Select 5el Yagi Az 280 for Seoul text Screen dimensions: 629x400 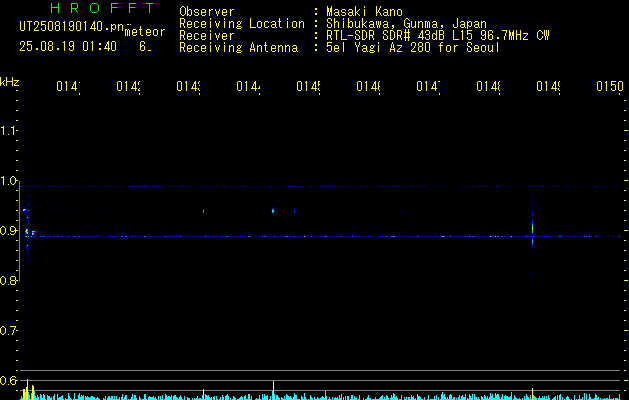click(413, 48)
